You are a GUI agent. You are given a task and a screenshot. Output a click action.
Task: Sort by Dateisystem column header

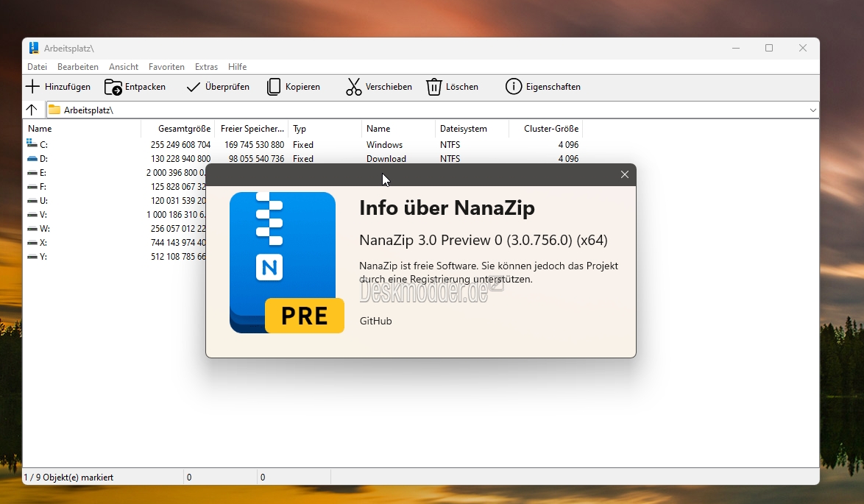[x=472, y=128]
